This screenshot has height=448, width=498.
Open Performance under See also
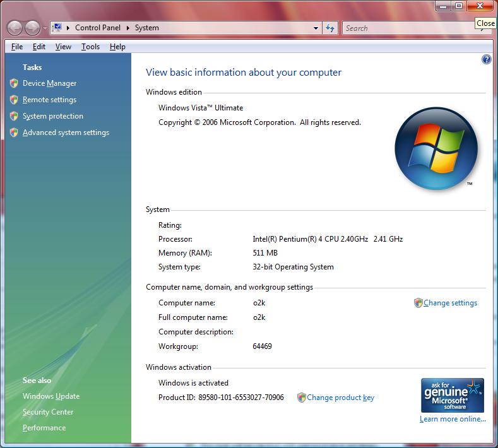[x=44, y=428]
